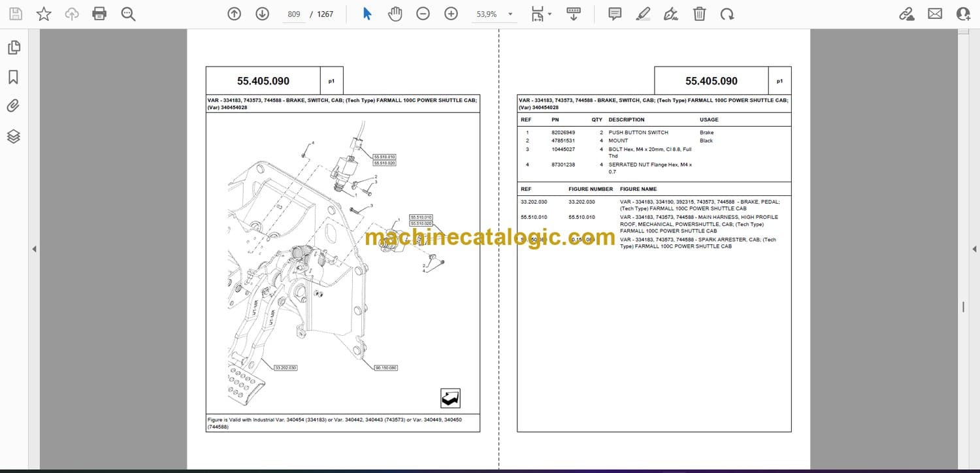Screen dimensions: 980x473
Task: Print the document with the printer icon
Action: 99,14
